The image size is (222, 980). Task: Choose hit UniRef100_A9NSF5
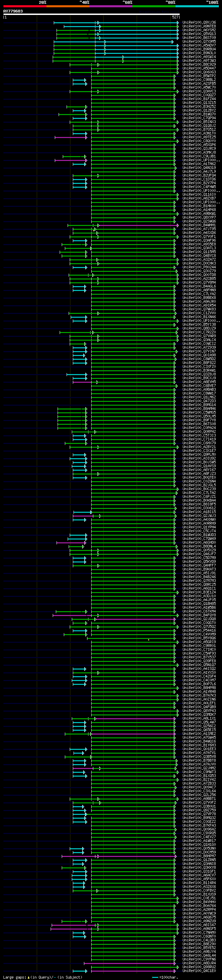click(x=199, y=929)
